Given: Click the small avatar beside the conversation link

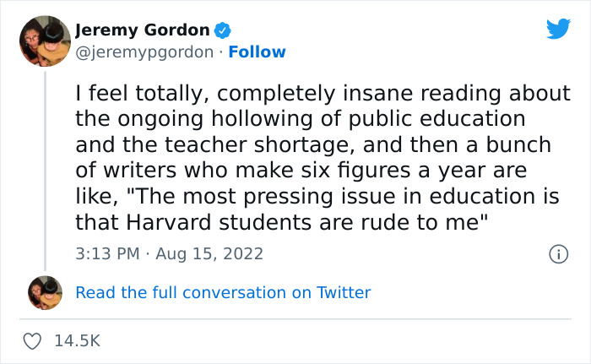Looking at the screenshot, I should [x=45, y=292].
